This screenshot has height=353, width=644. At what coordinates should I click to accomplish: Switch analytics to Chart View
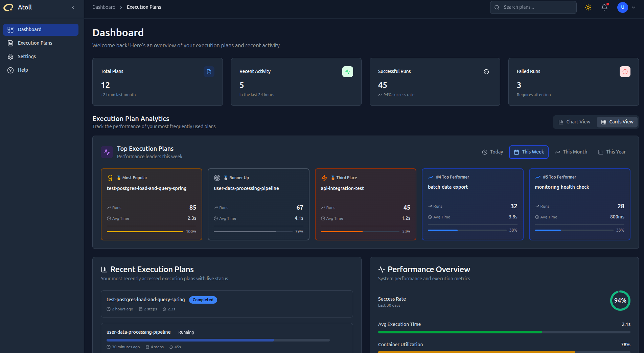coord(574,122)
